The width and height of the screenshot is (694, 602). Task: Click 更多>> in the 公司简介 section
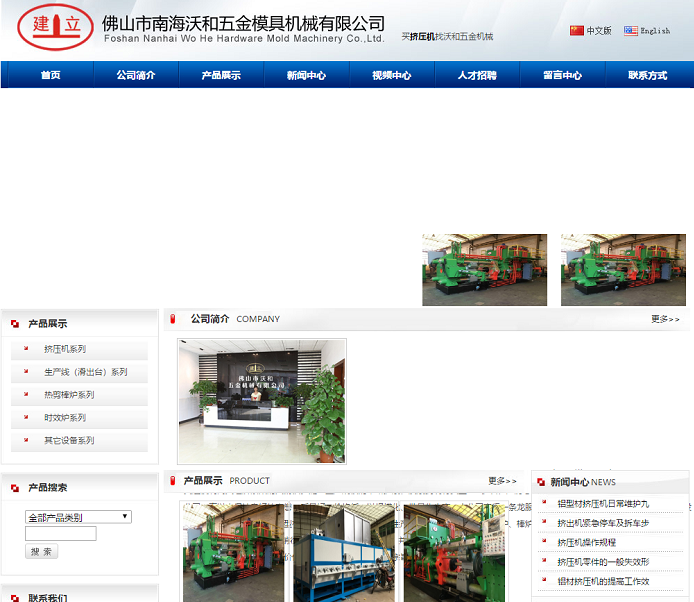tap(665, 319)
